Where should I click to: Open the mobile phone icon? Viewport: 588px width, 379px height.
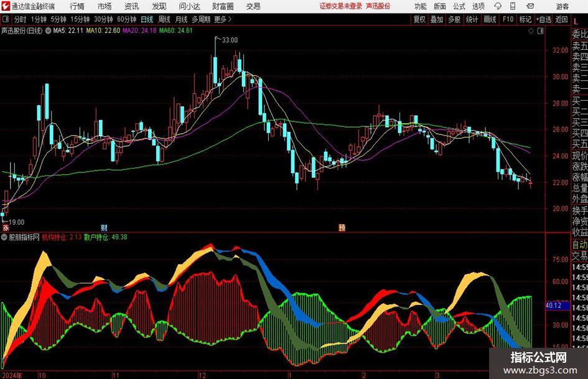click(x=513, y=6)
